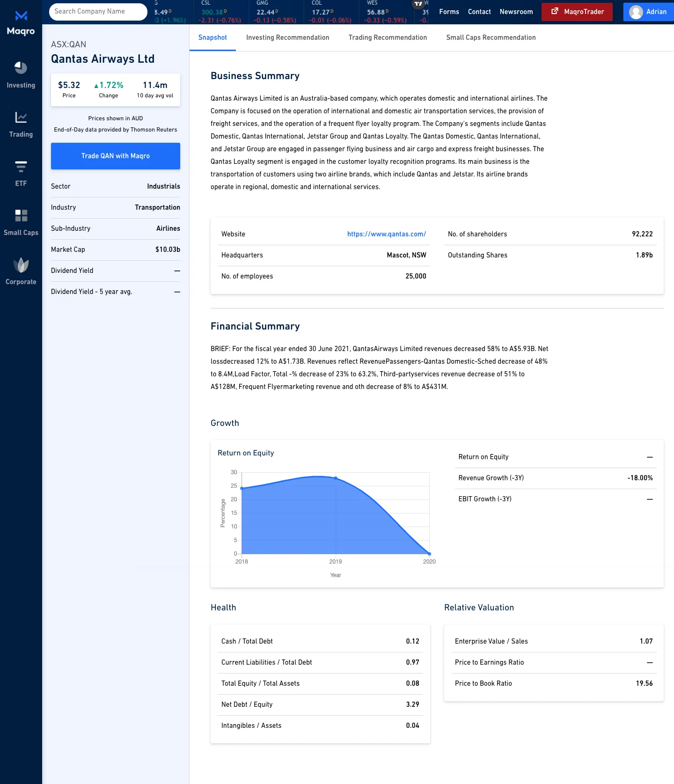
Task: Click the Adrian user avatar icon
Action: point(636,12)
